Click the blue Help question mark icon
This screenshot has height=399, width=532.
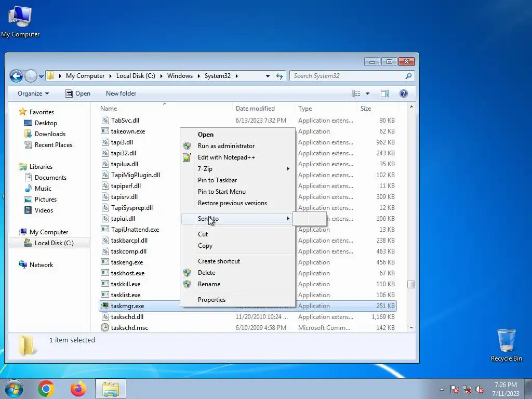point(403,94)
